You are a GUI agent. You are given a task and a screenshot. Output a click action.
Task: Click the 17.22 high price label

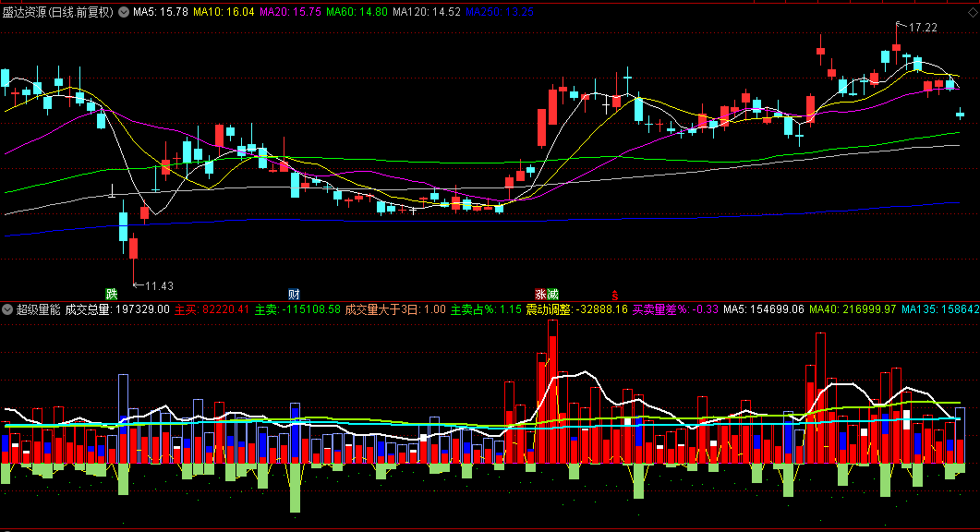pyautogui.click(x=923, y=28)
